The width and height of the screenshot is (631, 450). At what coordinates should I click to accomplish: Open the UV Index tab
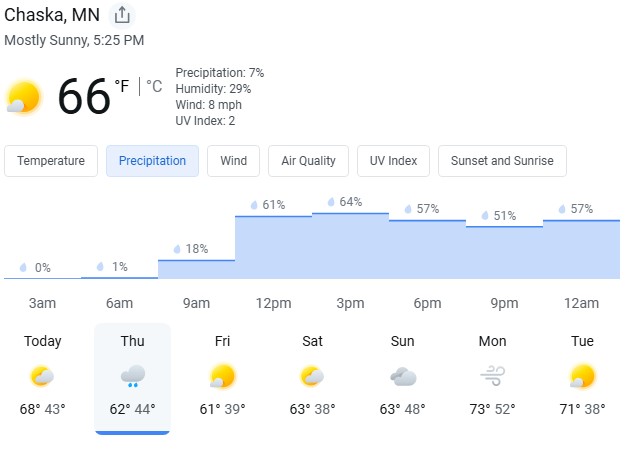(x=393, y=161)
